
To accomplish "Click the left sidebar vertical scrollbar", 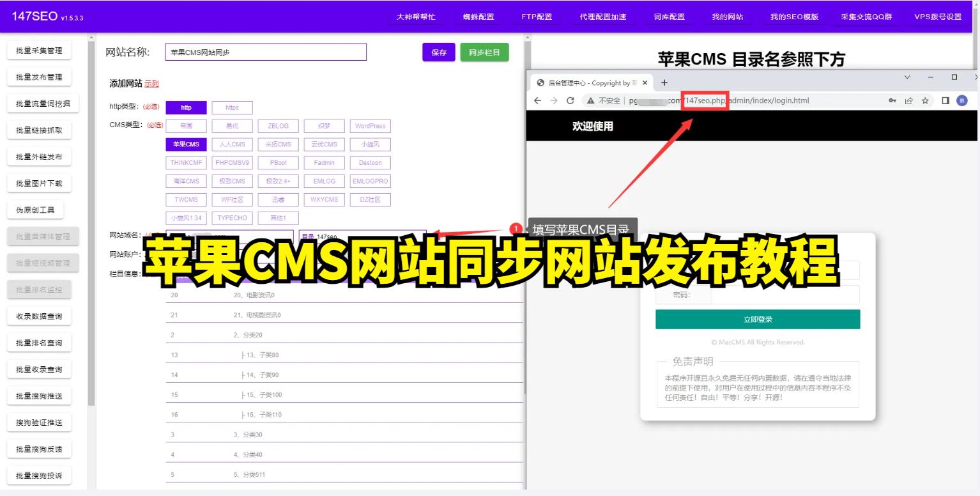I will pos(91,224).
